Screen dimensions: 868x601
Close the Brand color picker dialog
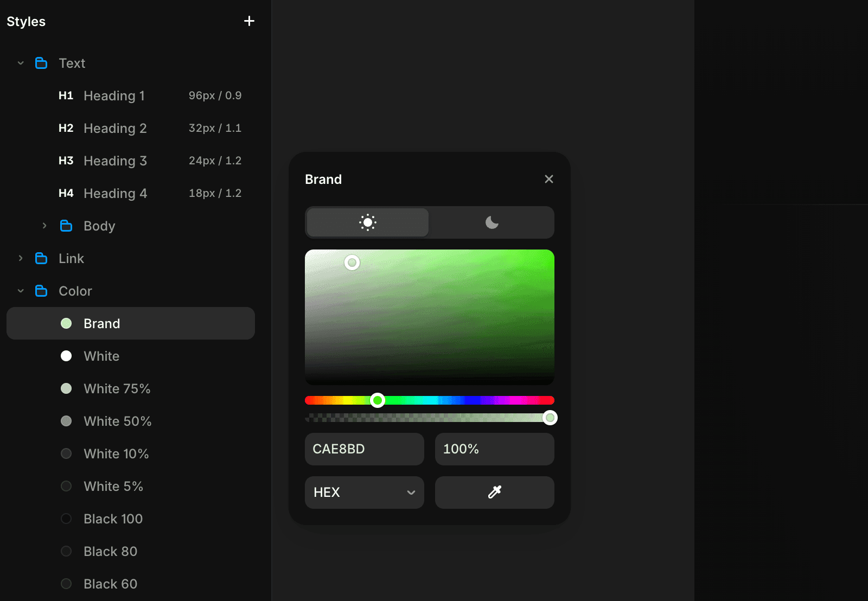pyautogui.click(x=548, y=178)
